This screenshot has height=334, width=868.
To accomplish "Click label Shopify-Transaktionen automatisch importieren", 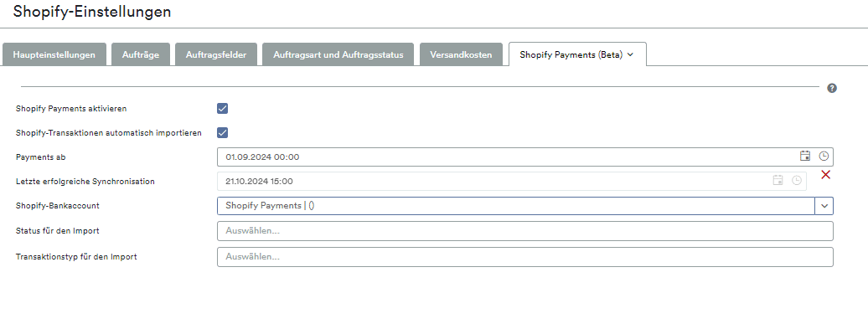I will 109,133.
